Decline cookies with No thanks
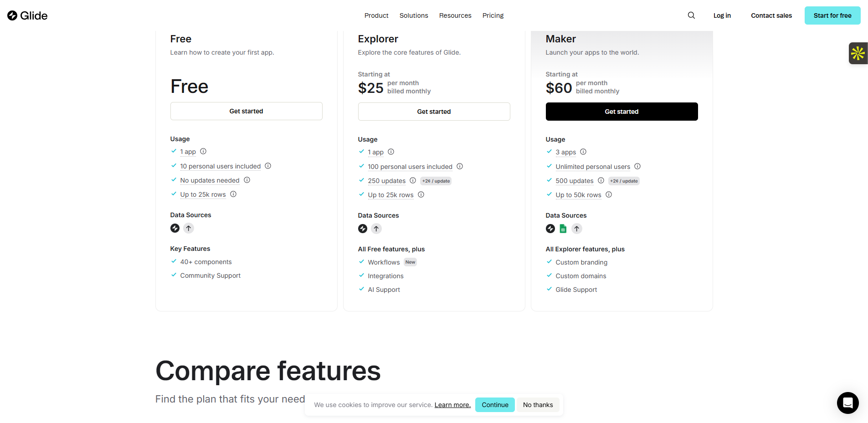The image size is (868, 423). tap(538, 405)
